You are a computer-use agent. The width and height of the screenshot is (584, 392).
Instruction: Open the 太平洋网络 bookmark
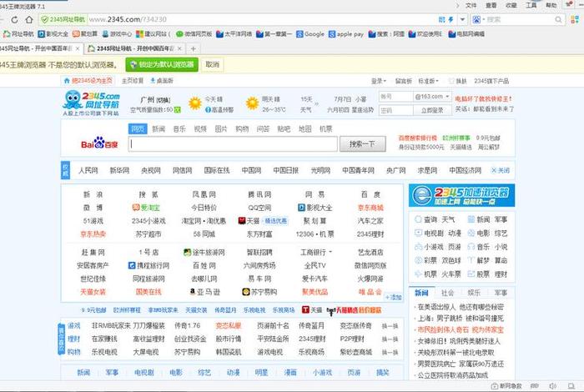click(x=234, y=34)
